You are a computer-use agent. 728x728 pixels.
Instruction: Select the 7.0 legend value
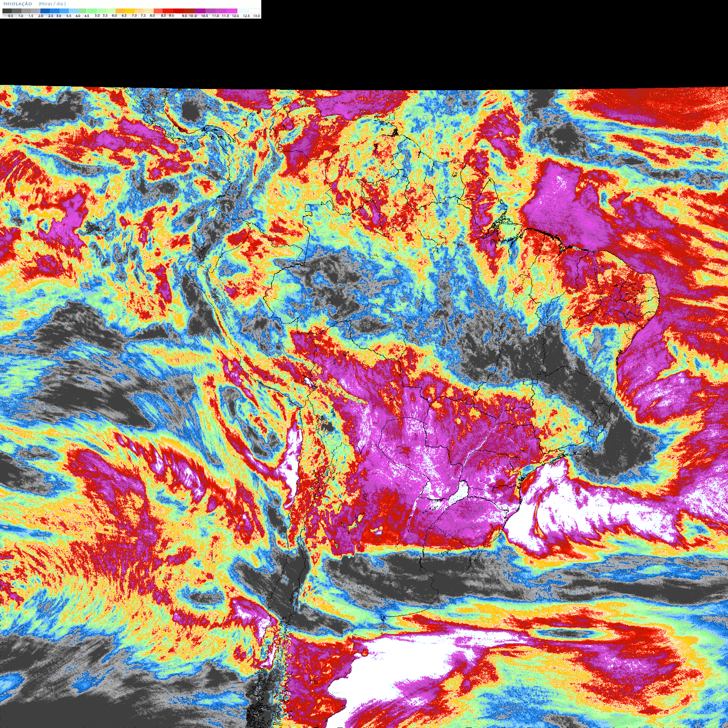tap(134, 15)
